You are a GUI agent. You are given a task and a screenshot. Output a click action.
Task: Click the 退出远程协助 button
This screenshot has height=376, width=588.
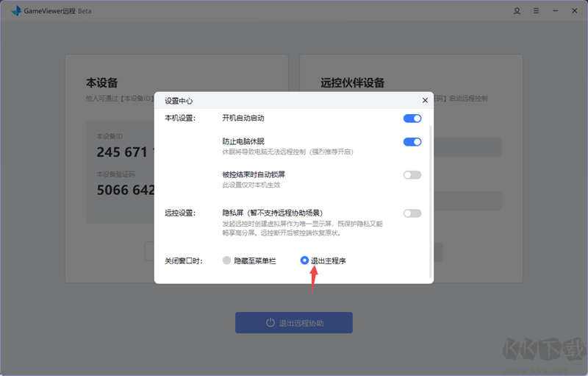pyautogui.click(x=293, y=323)
